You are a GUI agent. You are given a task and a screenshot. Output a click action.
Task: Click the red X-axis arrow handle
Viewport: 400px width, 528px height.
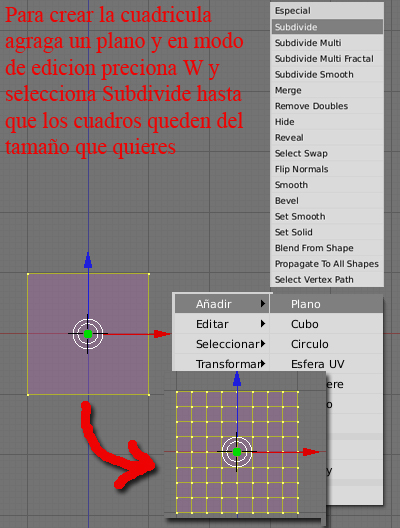tap(162, 334)
